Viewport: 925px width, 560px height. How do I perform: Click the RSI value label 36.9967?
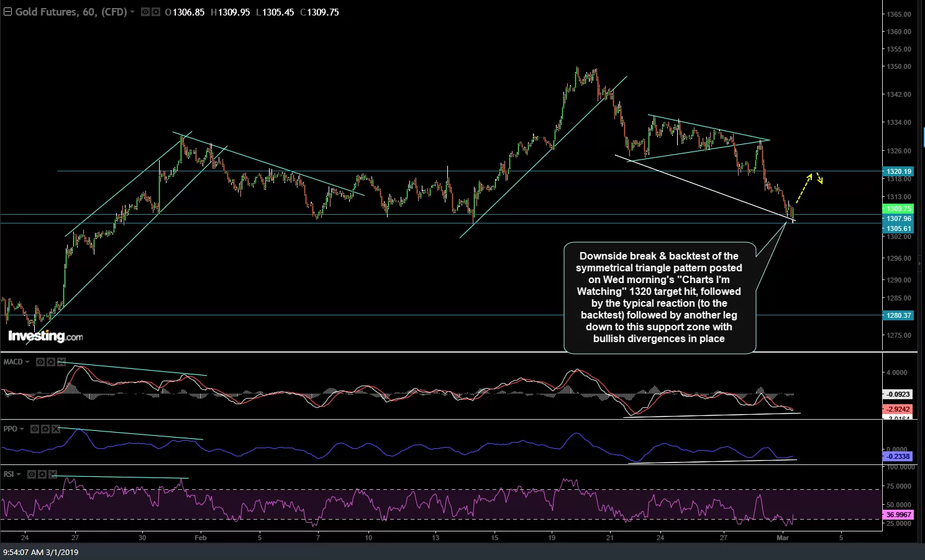coord(898,515)
